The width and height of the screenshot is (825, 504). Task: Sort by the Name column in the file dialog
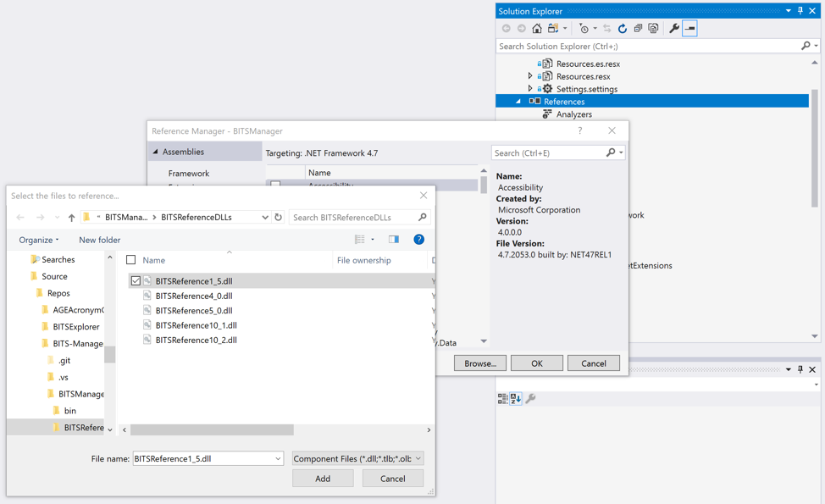pos(153,260)
